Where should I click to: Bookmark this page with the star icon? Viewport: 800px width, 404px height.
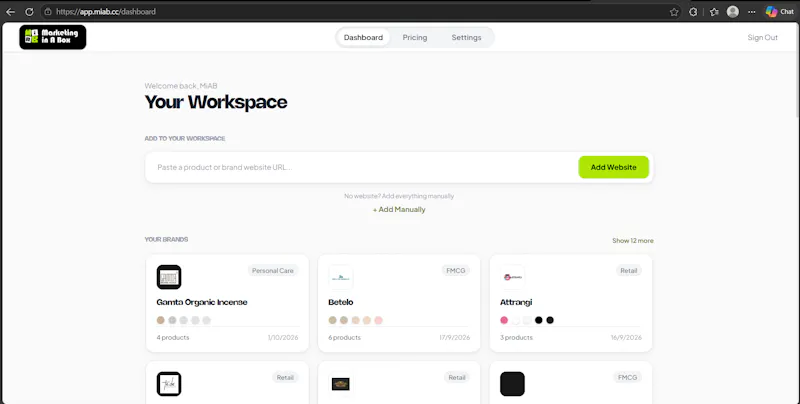pos(674,12)
